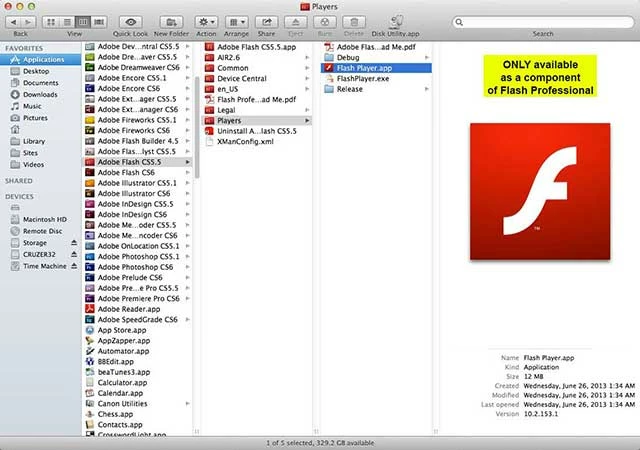Expand Canon Utilities folder arrow

tap(188, 404)
